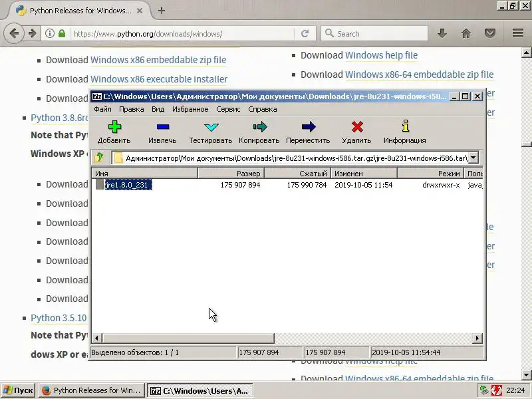Click the 7-Zip scroll right arrow
The width and height of the screenshot is (532, 399).
point(477,338)
